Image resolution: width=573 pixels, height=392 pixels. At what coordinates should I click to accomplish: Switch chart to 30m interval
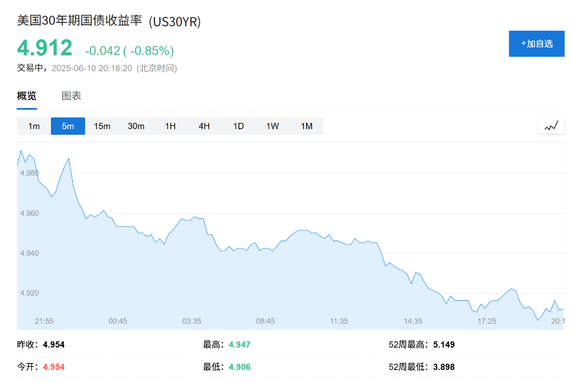pos(136,126)
